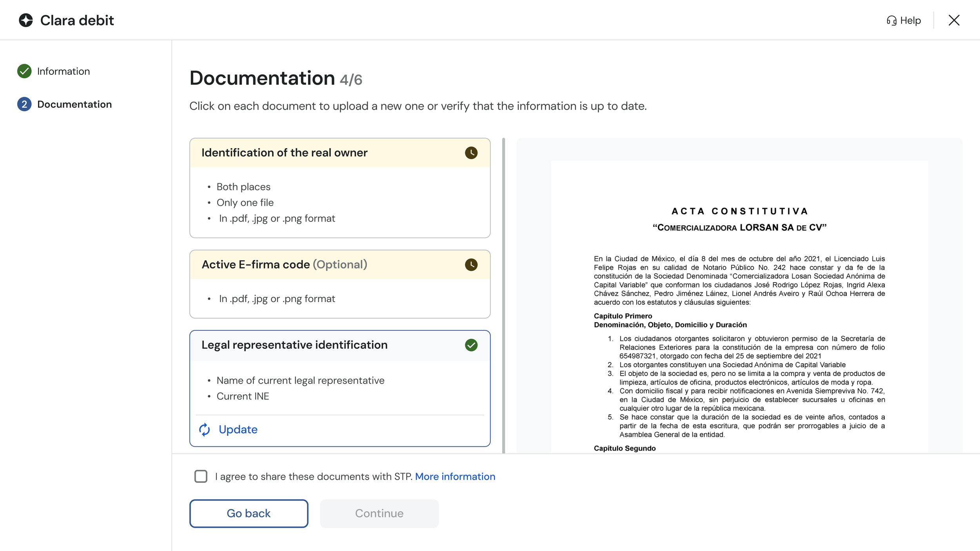
Task: Click the blue number 2 step badge
Action: [24, 104]
